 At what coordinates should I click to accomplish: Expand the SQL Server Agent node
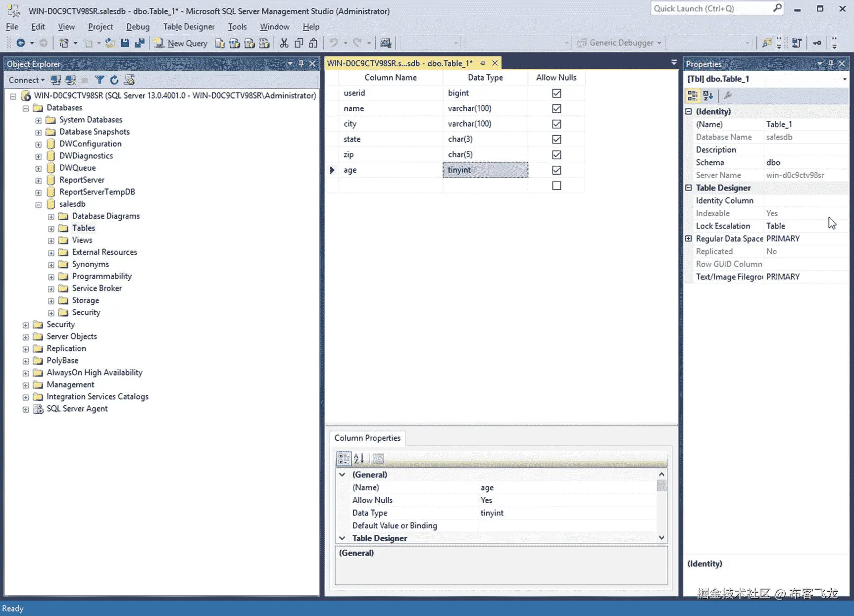point(26,409)
